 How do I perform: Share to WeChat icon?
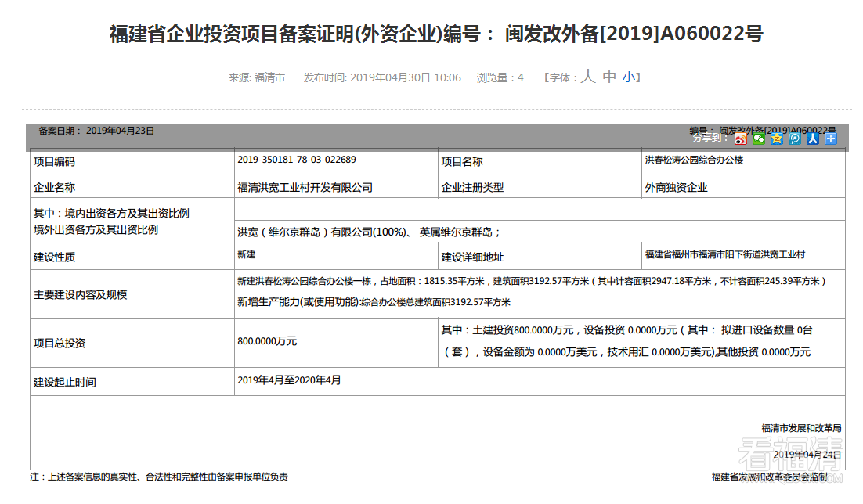pyautogui.click(x=759, y=139)
